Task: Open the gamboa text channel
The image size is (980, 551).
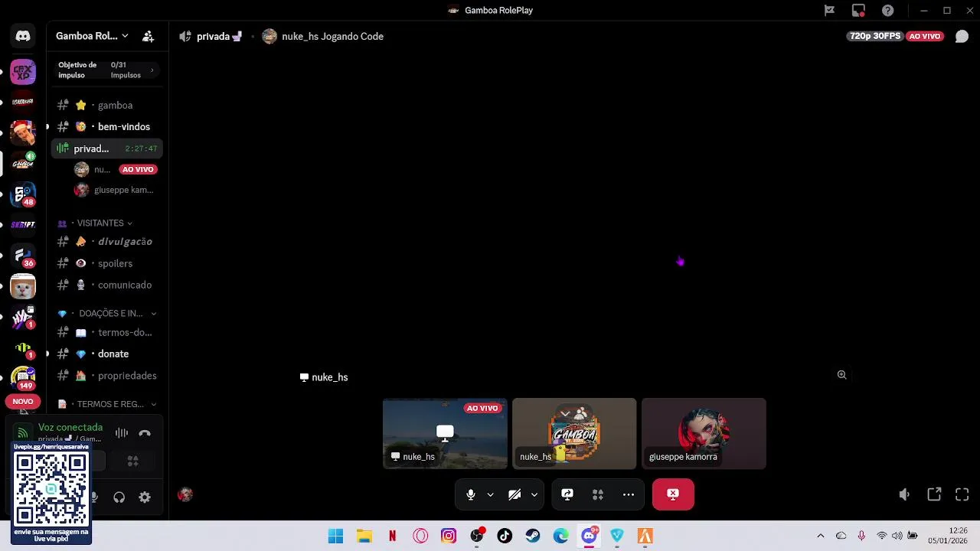Action: click(106, 105)
